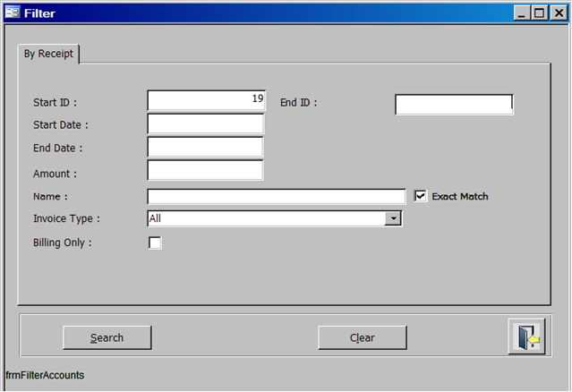The height and width of the screenshot is (392, 572).
Task: Click the Filter title bar text
Action: point(38,13)
